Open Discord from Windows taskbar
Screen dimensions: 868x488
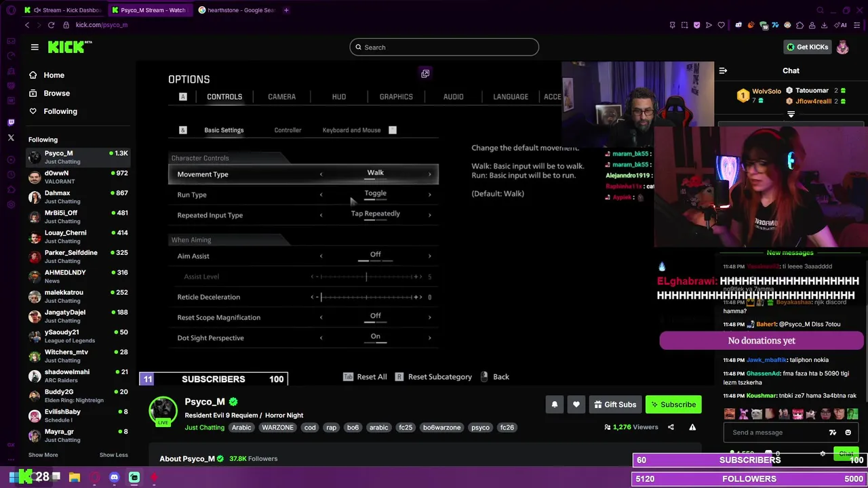[114, 477]
